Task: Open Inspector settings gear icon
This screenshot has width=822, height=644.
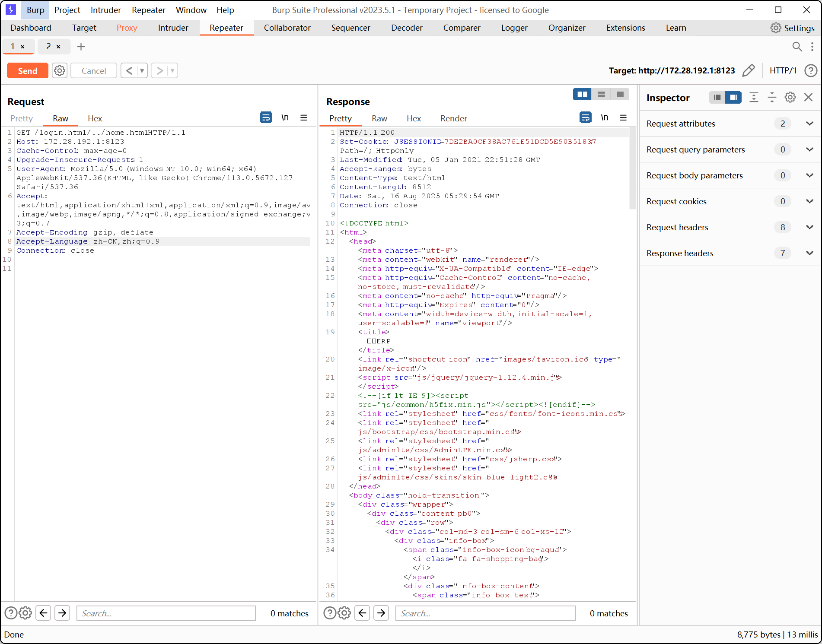Action: [x=790, y=98]
